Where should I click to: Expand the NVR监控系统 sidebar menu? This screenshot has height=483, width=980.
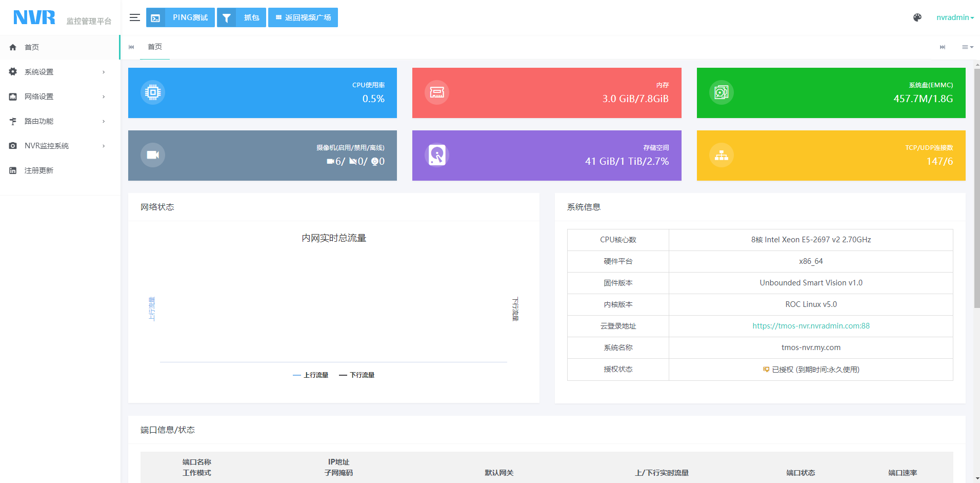[59, 146]
